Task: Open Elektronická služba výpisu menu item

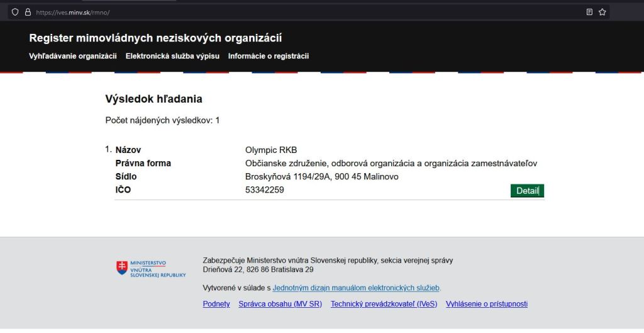Action: coord(172,56)
